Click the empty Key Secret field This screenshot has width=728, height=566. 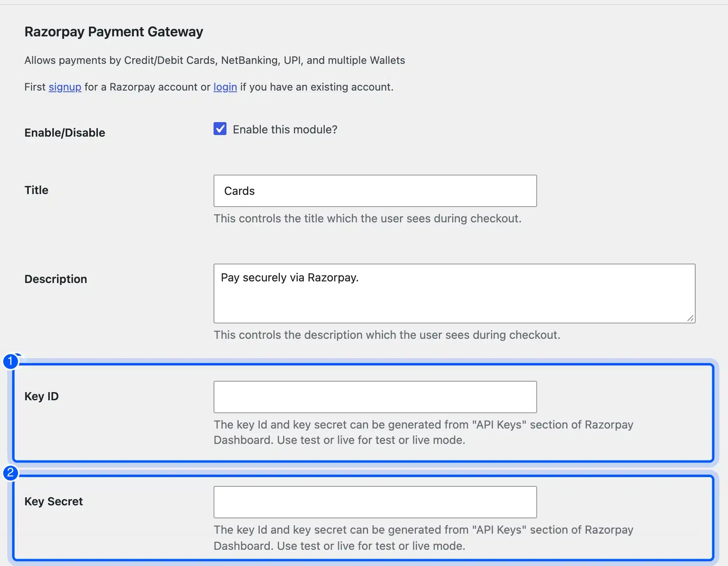click(375, 502)
